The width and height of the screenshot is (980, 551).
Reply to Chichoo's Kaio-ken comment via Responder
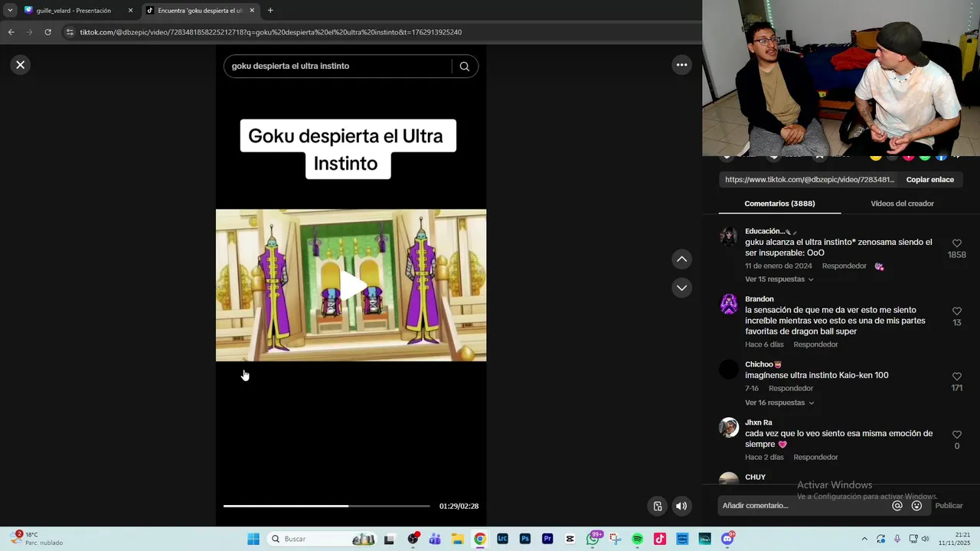[x=791, y=389]
